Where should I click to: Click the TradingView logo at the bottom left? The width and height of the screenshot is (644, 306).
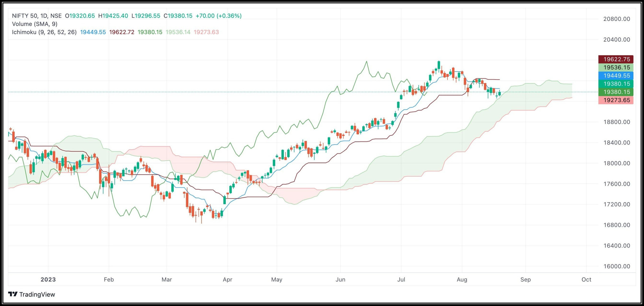click(31, 294)
